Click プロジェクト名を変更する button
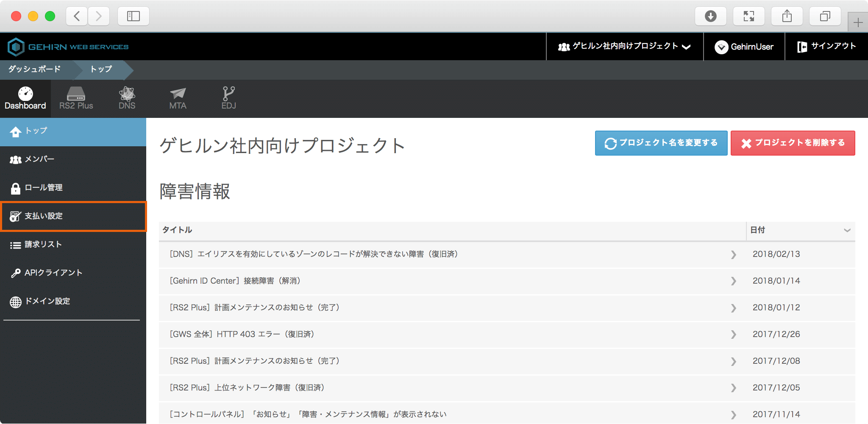Screen dimensions: 868x424 coord(661,143)
